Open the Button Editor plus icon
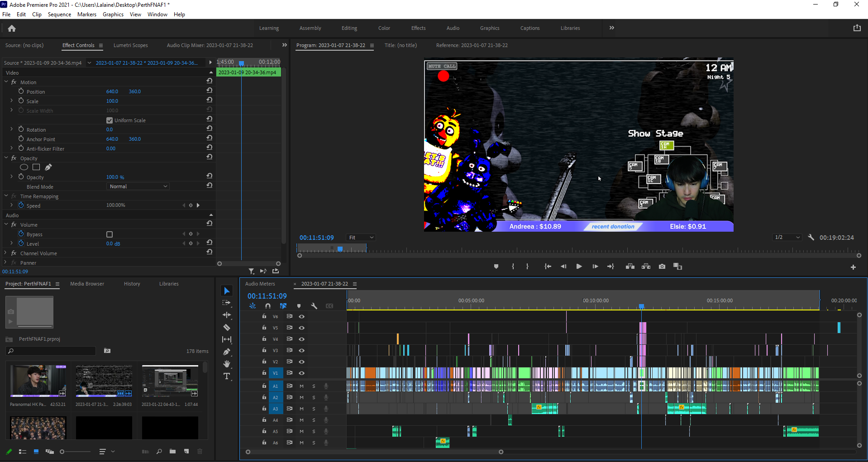Viewport: 868px width, 462px height. pyautogui.click(x=853, y=267)
